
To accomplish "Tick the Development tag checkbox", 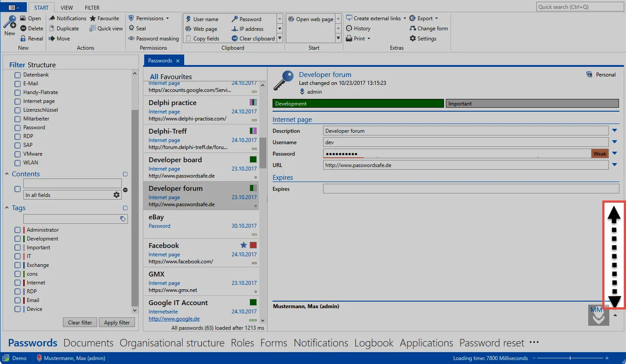I will click(18, 239).
